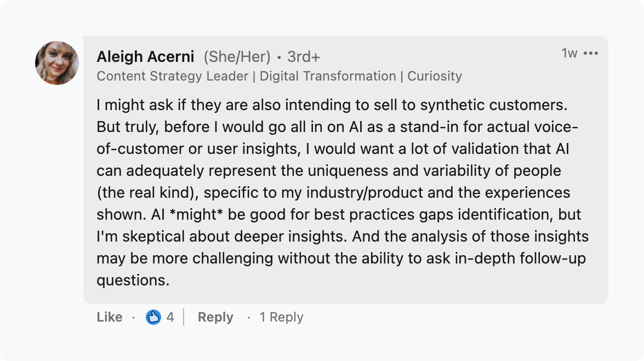This screenshot has width=644, height=361.
Task: Click the 1w comment timestamp
Action: point(569,53)
